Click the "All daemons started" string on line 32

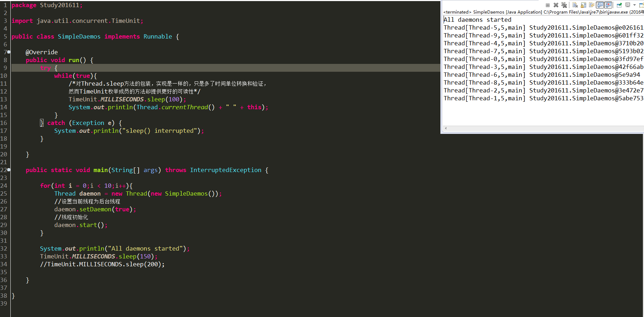145,248
